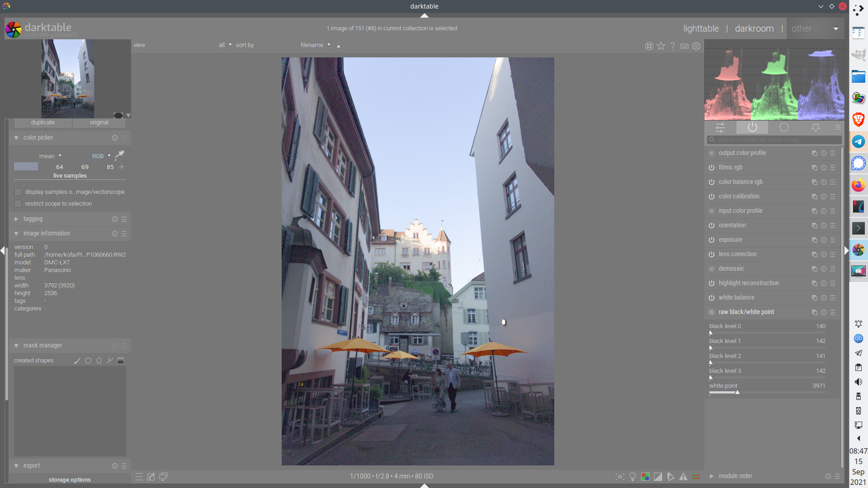Screen dimensions: 868x488
Task: Toggle soft proofing lightbulb icon
Action: click(x=632, y=476)
